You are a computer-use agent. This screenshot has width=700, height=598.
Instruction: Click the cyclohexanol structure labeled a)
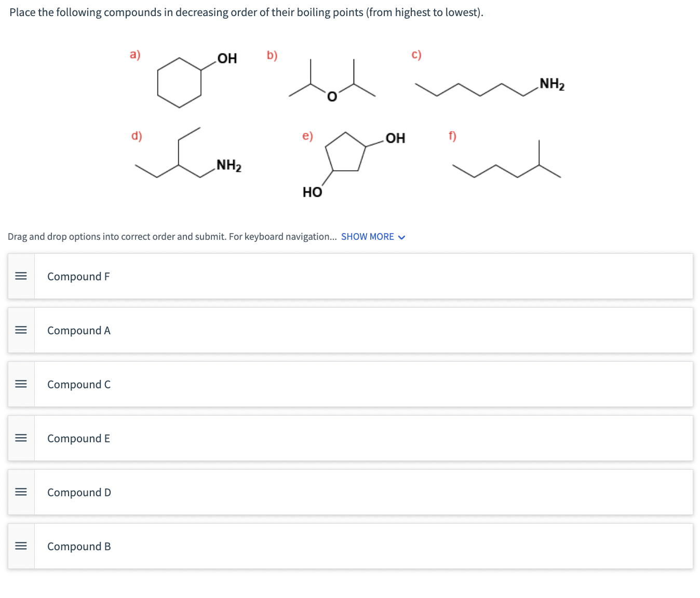(182, 83)
